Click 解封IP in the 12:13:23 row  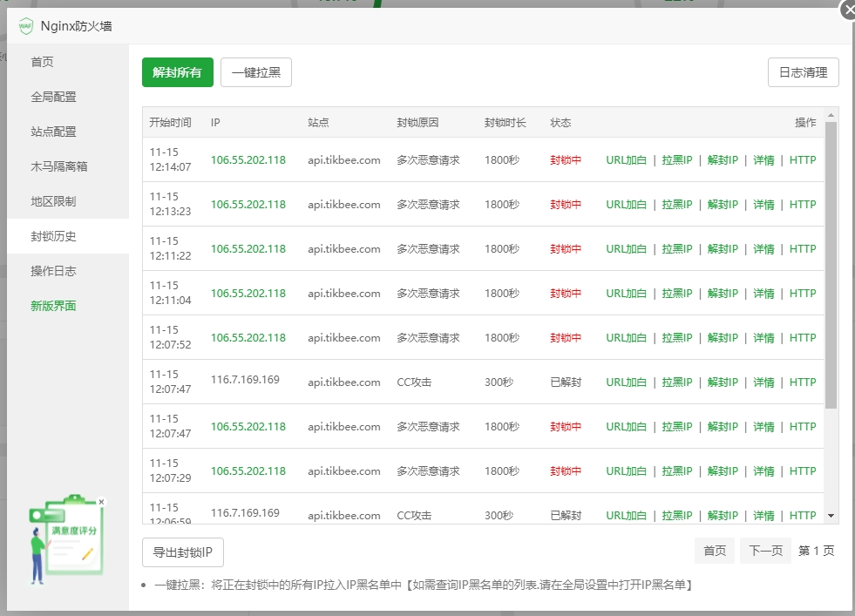[x=723, y=205]
